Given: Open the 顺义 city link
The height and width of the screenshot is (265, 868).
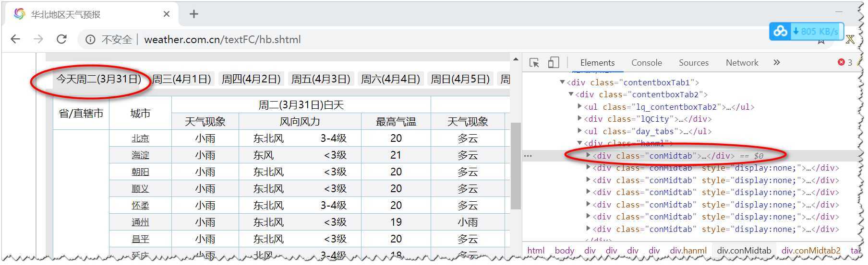Looking at the screenshot, I should click(x=140, y=189).
